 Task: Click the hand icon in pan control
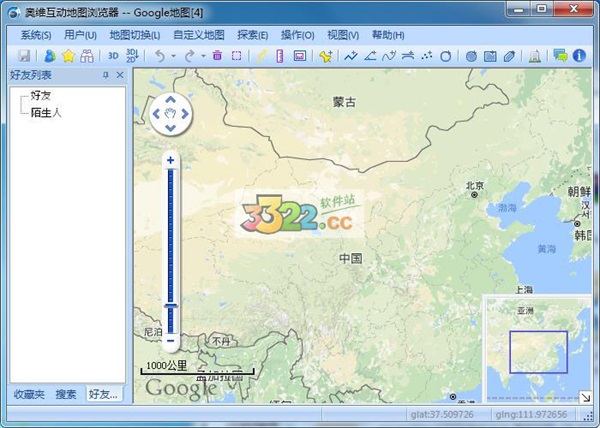point(171,113)
